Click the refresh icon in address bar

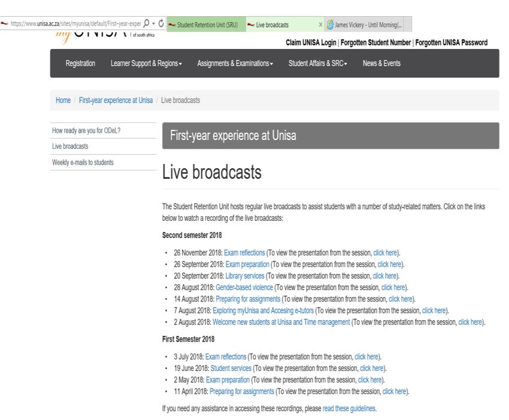click(x=161, y=23)
